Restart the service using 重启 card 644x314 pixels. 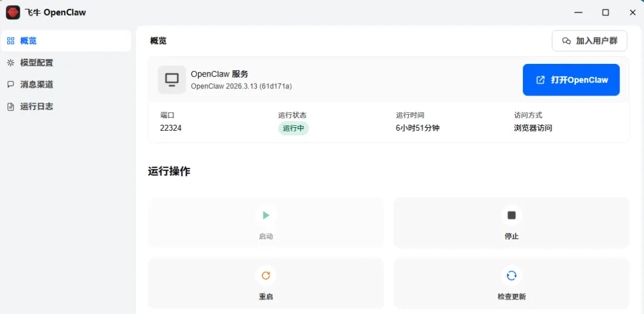click(x=266, y=283)
